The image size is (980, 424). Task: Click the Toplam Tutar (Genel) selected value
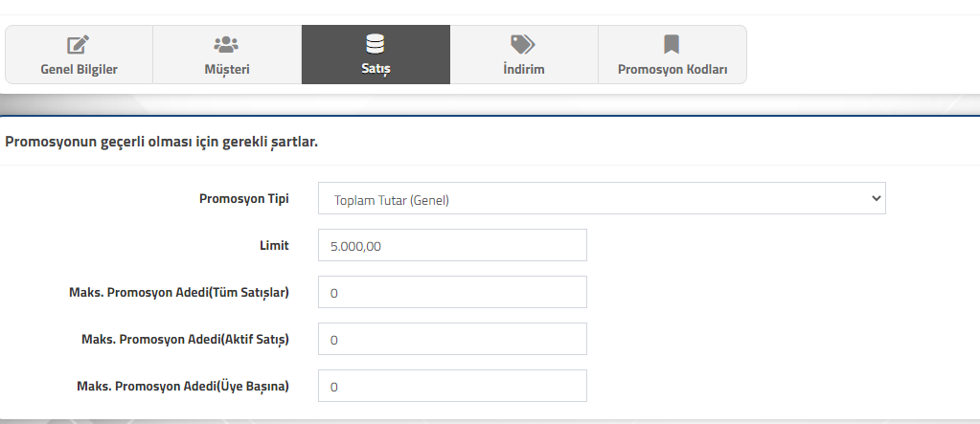[x=391, y=200]
